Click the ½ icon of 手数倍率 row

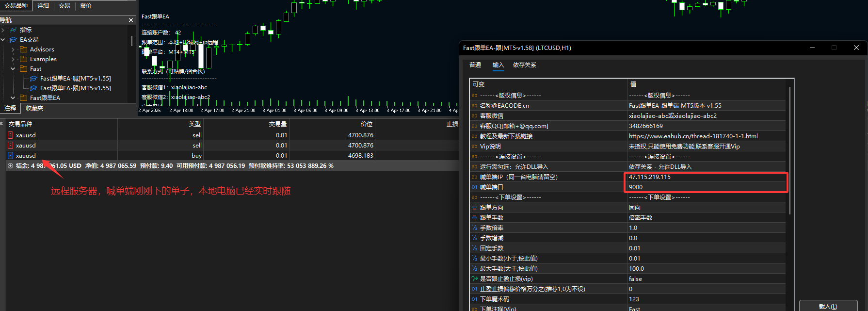click(475, 228)
